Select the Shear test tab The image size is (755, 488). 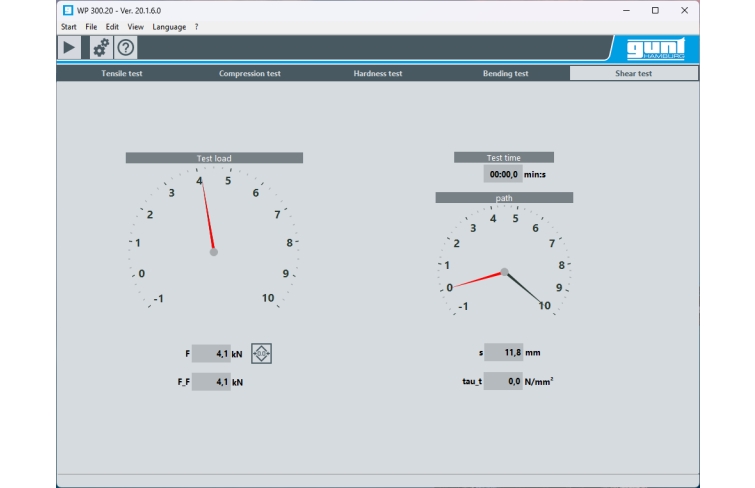(633, 73)
